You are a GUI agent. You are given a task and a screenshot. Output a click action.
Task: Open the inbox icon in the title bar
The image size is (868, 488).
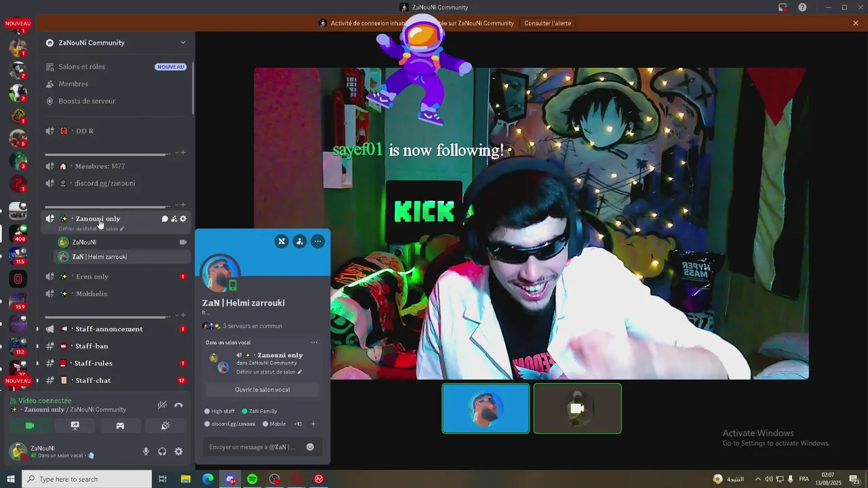783,7
